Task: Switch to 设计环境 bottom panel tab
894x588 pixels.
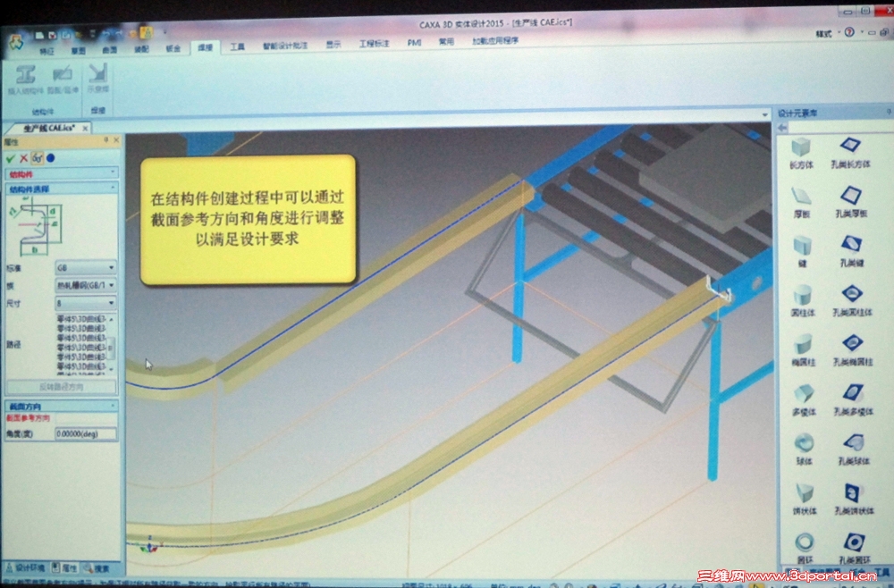Action: click(25, 568)
